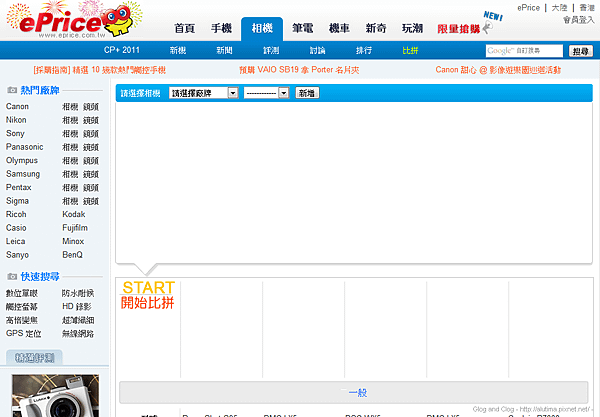
Task: Open the 筆電 main tab
Action: point(303,28)
